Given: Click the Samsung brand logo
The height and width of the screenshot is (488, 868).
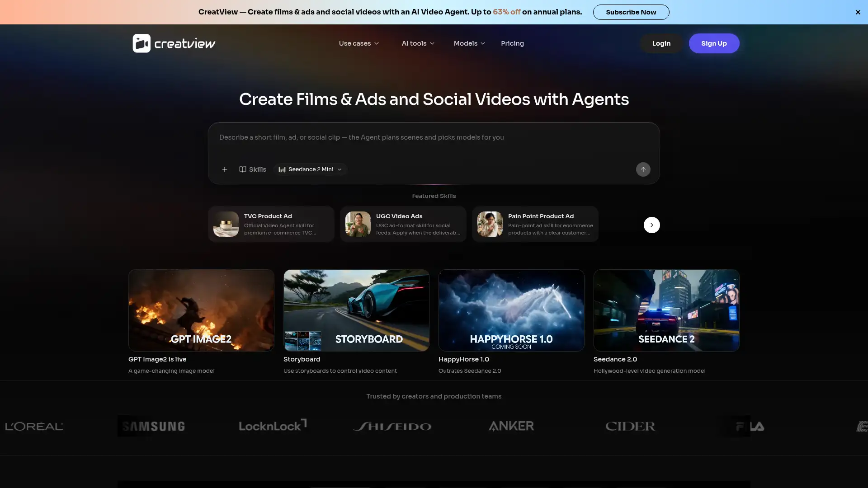Looking at the screenshot, I should coord(154,426).
